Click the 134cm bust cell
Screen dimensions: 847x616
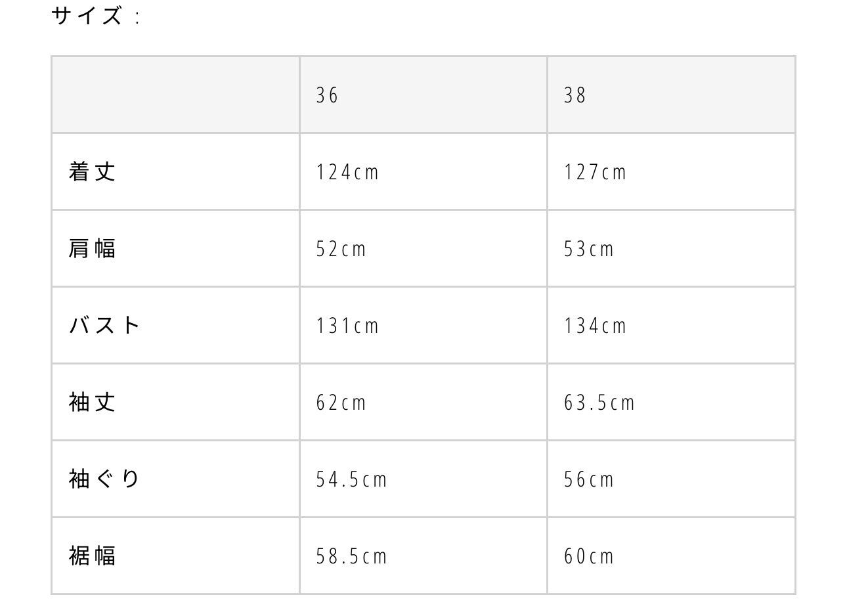click(595, 326)
